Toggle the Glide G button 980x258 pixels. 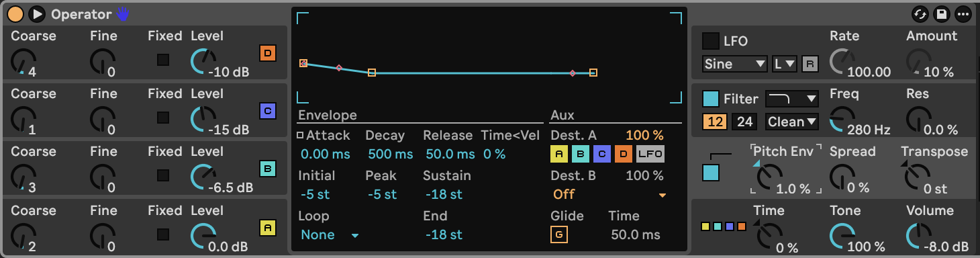(558, 235)
